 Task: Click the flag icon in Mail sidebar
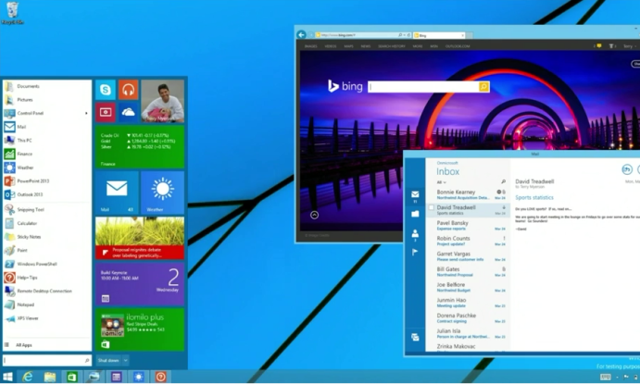point(415,252)
